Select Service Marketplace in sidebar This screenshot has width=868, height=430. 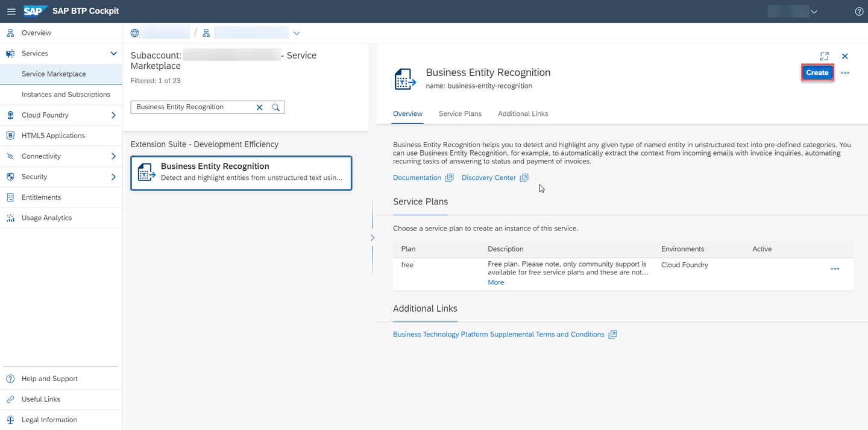coord(61,74)
